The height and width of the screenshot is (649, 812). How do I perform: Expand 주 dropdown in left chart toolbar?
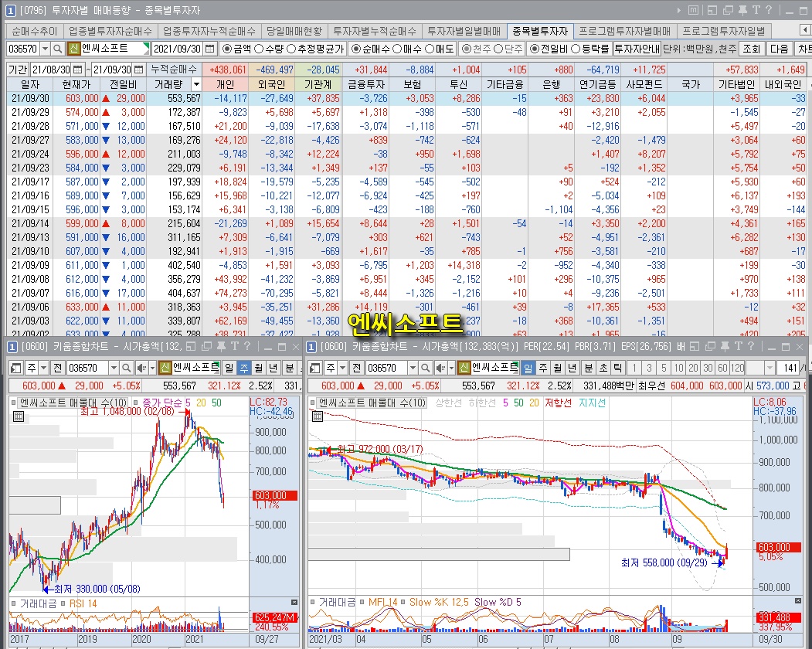[43, 368]
